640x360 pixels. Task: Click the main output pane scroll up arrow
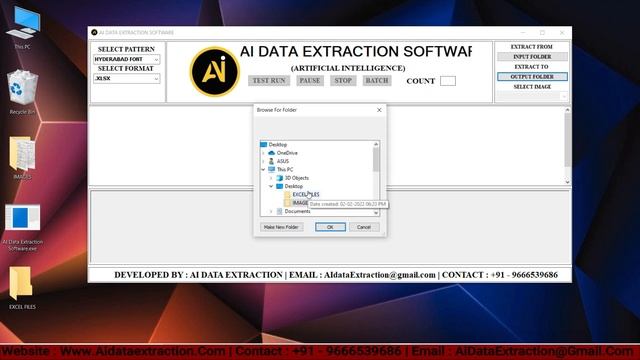pos(567,110)
